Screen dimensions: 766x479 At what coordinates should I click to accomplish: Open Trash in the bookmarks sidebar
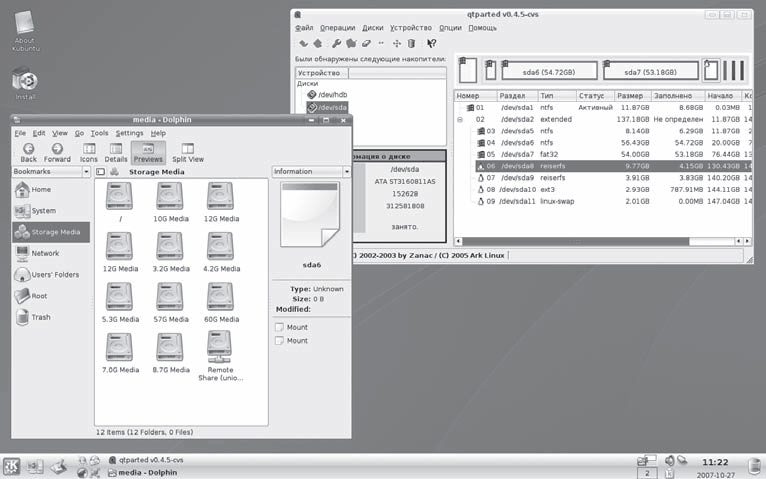tap(40, 317)
